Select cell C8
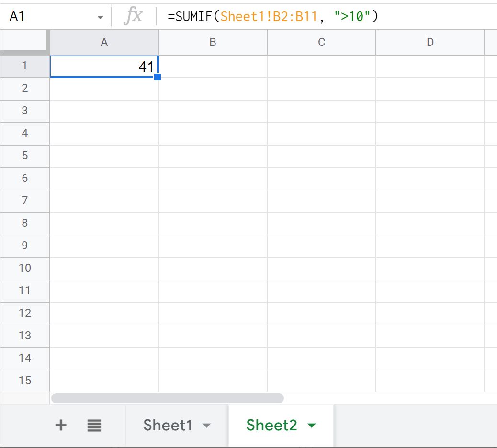 pyautogui.click(x=321, y=224)
